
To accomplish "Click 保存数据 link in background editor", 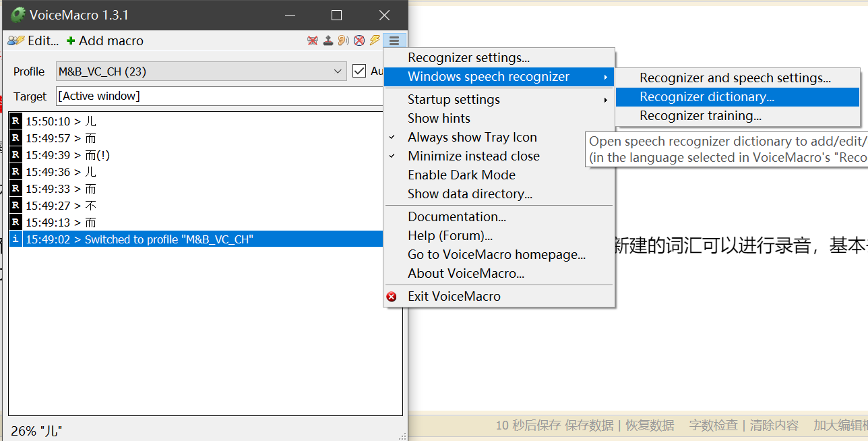I will pos(589,425).
